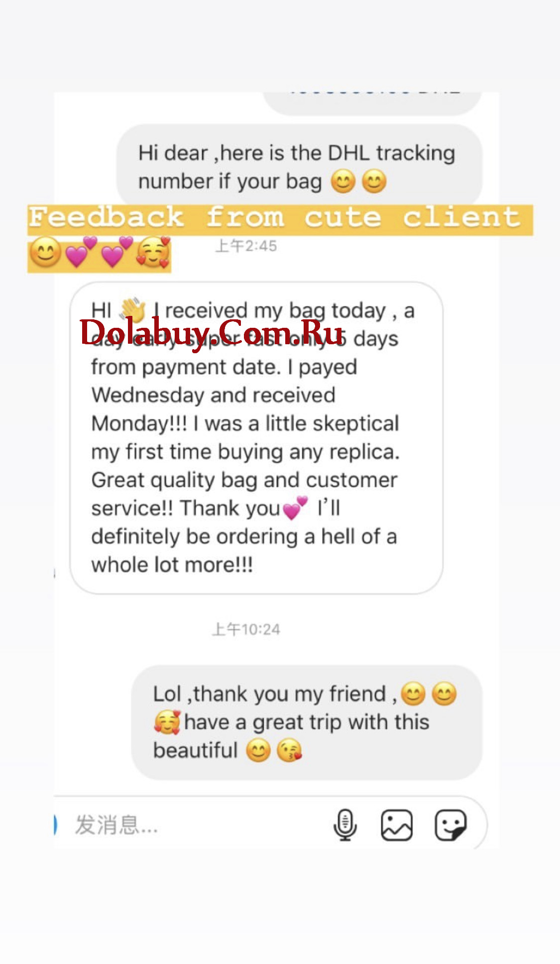The image size is (560, 964).
Task: Tap the partially hidden top message bubble
Action: pos(372,103)
